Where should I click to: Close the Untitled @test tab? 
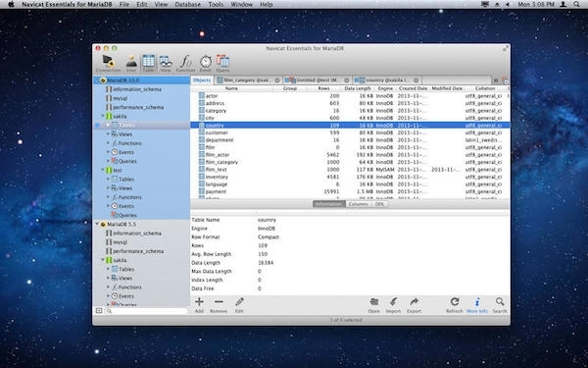347,80
